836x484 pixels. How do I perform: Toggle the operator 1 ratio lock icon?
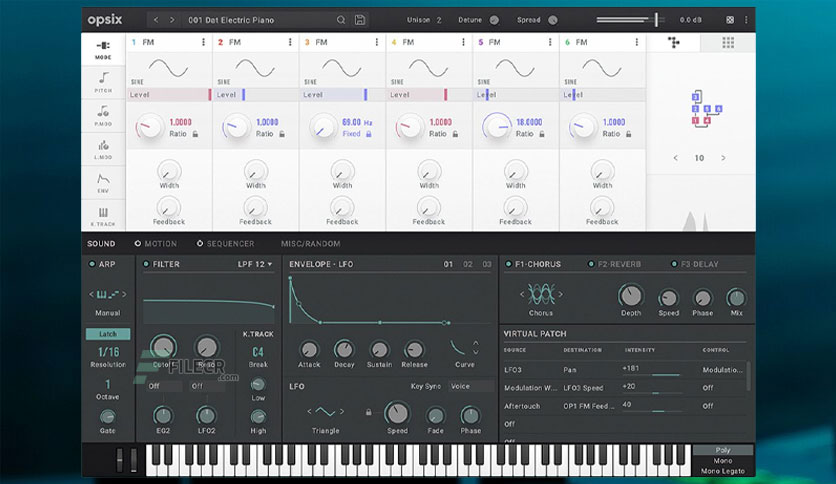(x=196, y=134)
